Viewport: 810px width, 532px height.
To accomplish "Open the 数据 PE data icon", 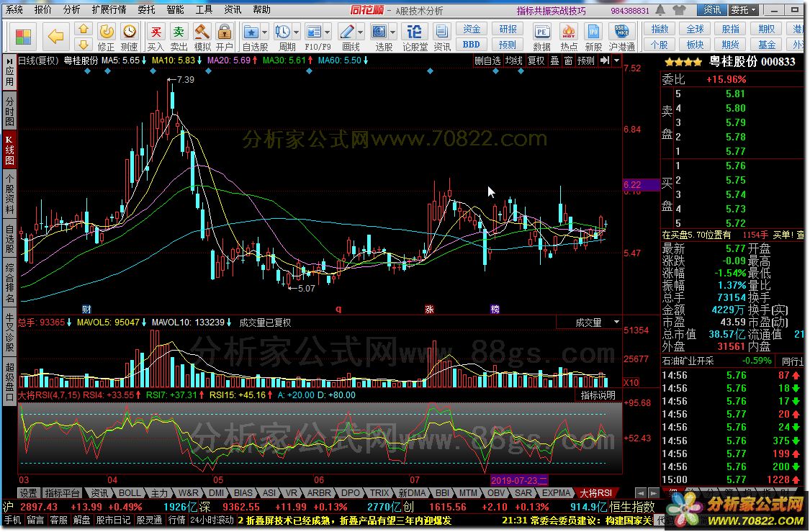I will tap(541, 37).
